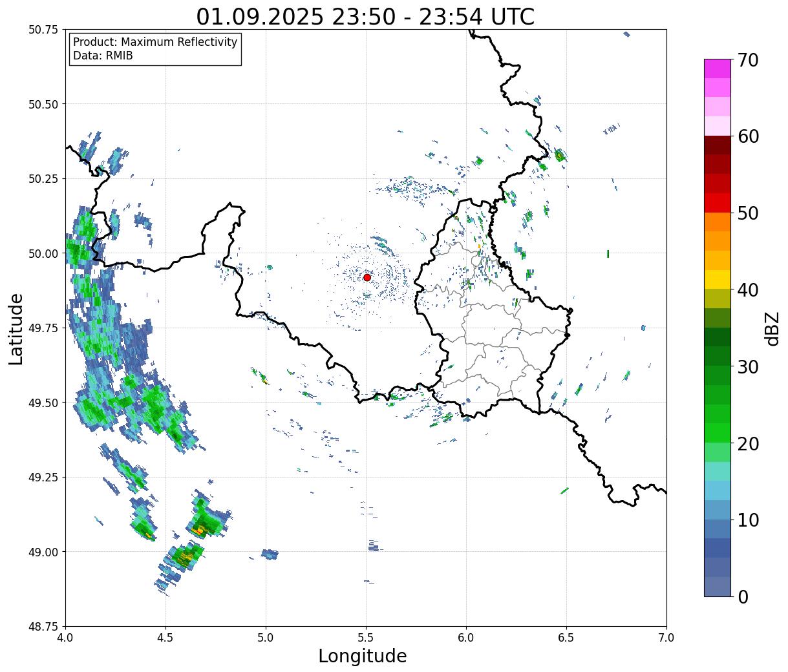The image size is (788, 672).
Task: Click the longitude tick label 5.5
Action: pos(366,638)
